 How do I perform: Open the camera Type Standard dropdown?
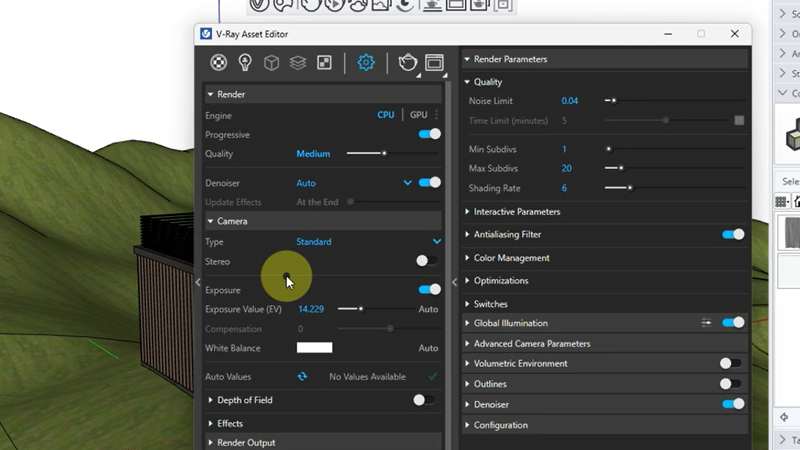pyautogui.click(x=368, y=242)
